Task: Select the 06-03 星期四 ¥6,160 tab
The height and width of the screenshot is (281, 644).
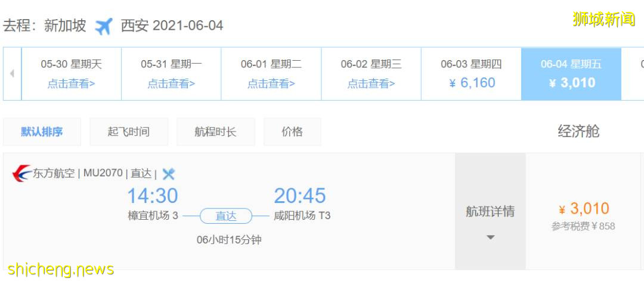Action: coord(471,74)
